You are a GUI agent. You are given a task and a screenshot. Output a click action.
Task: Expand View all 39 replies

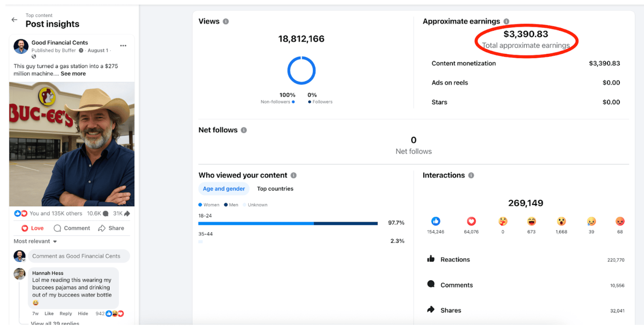pos(55,323)
